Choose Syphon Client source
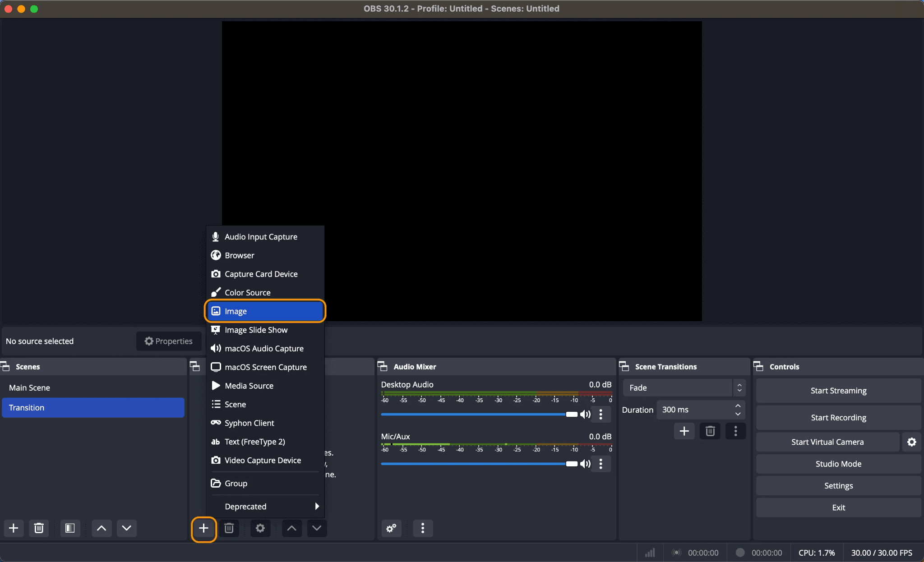This screenshot has width=924, height=562. point(265,423)
